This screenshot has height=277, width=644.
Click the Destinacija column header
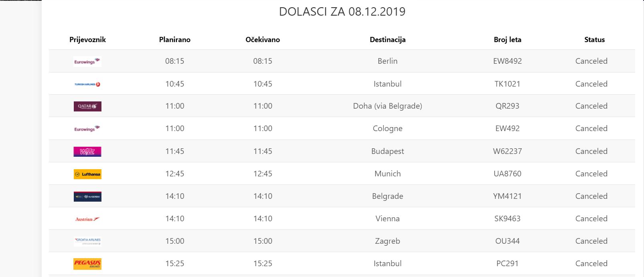click(x=387, y=40)
